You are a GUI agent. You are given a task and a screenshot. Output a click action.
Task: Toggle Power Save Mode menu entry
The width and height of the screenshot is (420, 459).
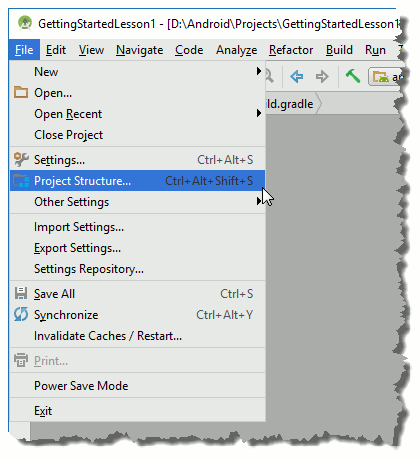(x=137, y=386)
